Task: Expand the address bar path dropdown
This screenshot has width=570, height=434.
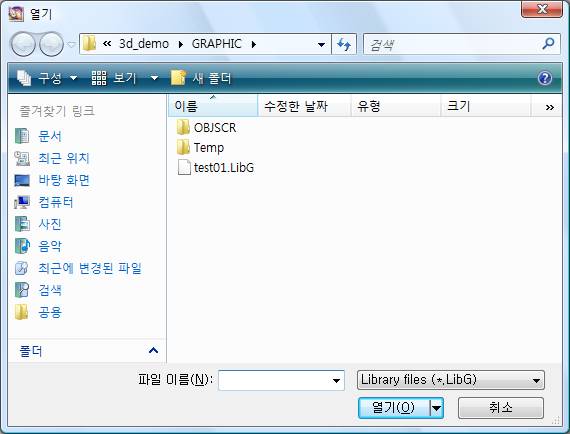Action: 321,45
